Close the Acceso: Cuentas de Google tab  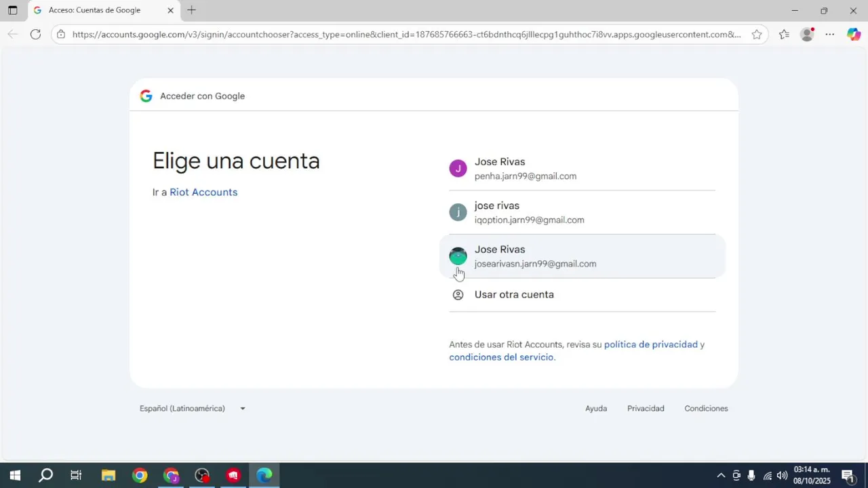tap(170, 10)
